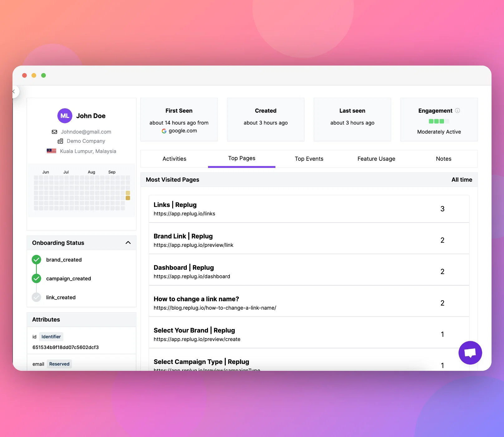504x437 pixels.
Task: Click the Malaysia flag icon
Action: click(51, 151)
